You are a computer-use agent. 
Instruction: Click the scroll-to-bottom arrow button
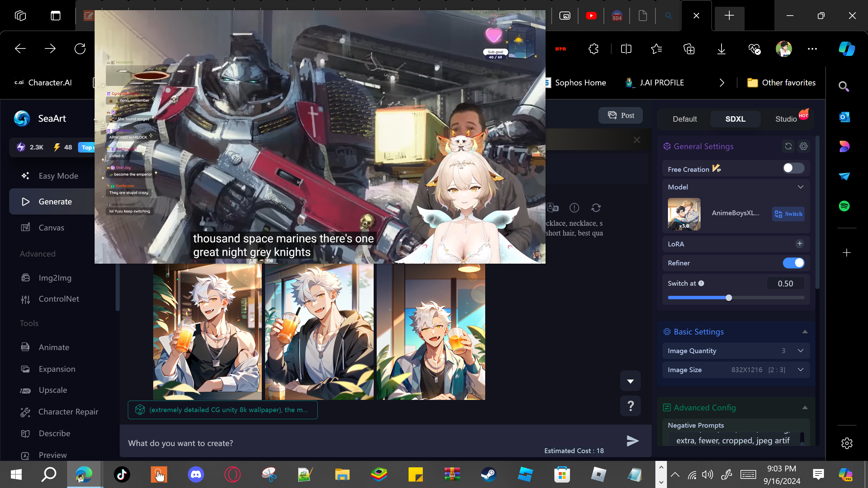tap(630, 381)
